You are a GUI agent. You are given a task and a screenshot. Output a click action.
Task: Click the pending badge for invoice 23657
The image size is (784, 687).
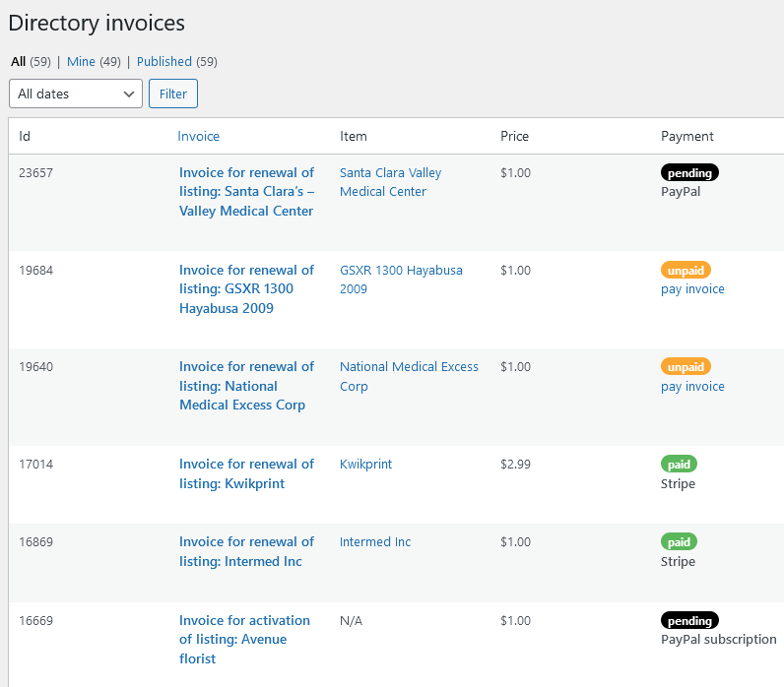click(x=689, y=173)
